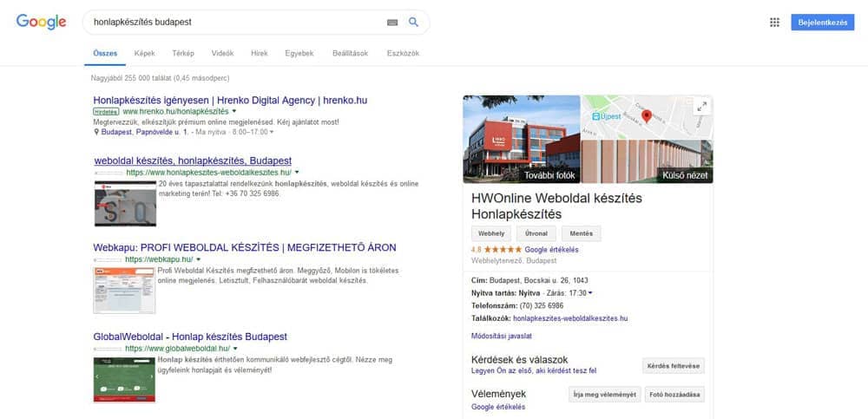Click the Bejelentkezés sign-in button
The image size is (868, 419).
point(822,23)
